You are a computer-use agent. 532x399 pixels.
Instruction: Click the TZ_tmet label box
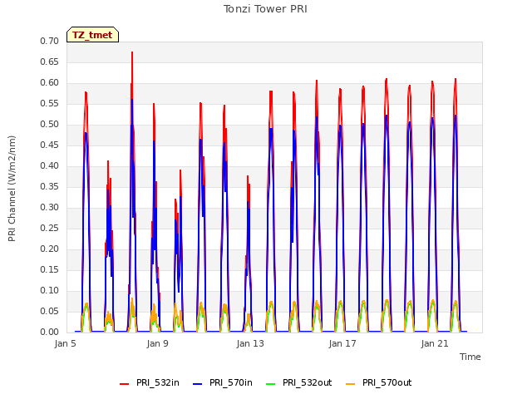tap(92, 35)
